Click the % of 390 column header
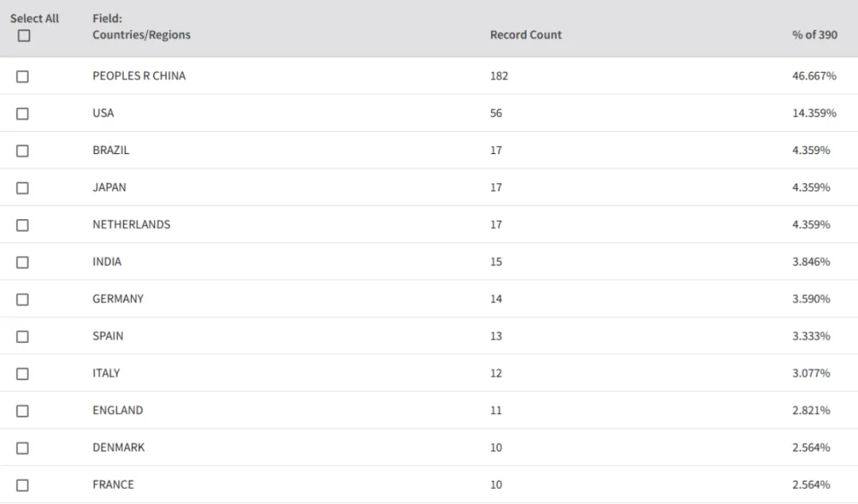 pyautogui.click(x=814, y=34)
